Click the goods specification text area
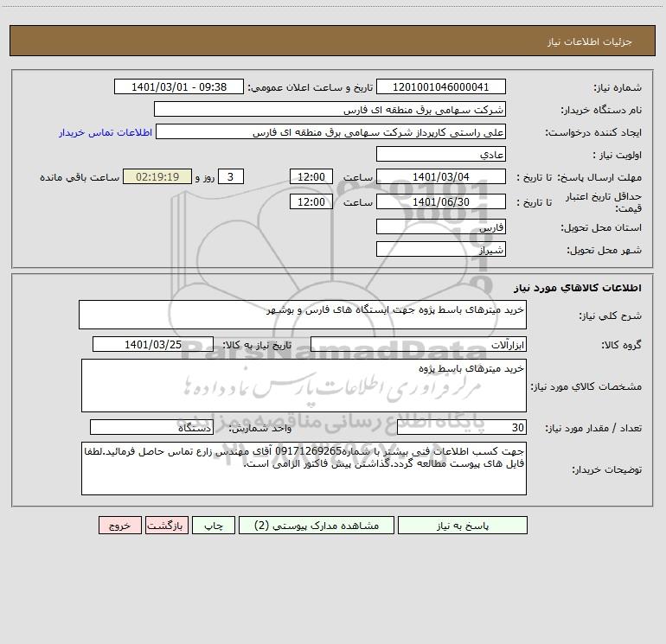The width and height of the screenshot is (666, 644). pyautogui.click(x=304, y=386)
